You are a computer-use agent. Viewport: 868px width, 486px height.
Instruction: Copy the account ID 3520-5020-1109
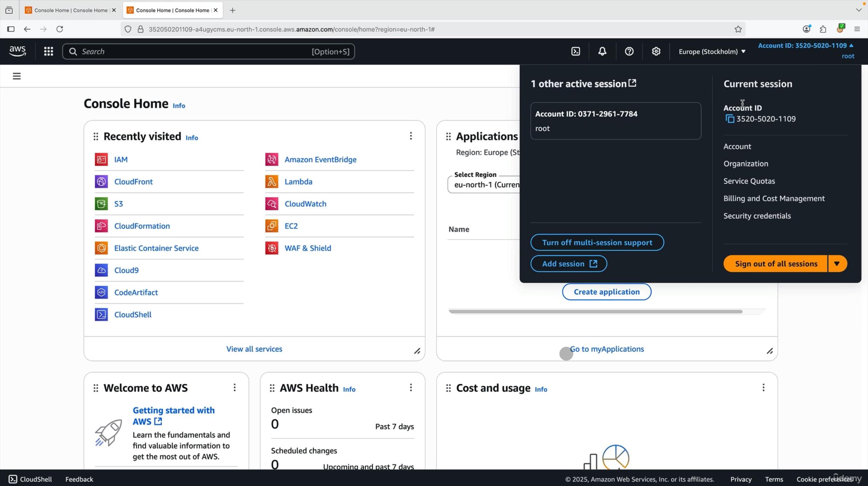pyautogui.click(x=730, y=119)
